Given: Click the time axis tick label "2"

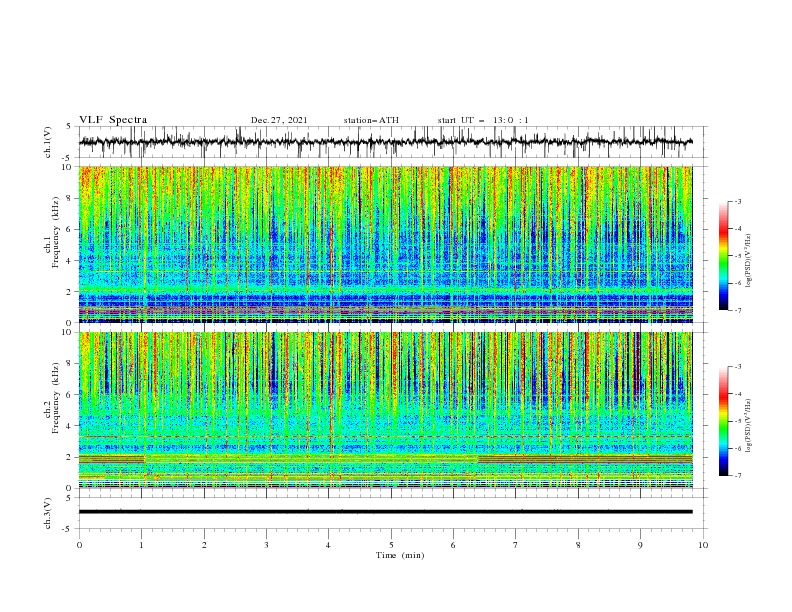Looking at the screenshot, I should [x=204, y=545].
